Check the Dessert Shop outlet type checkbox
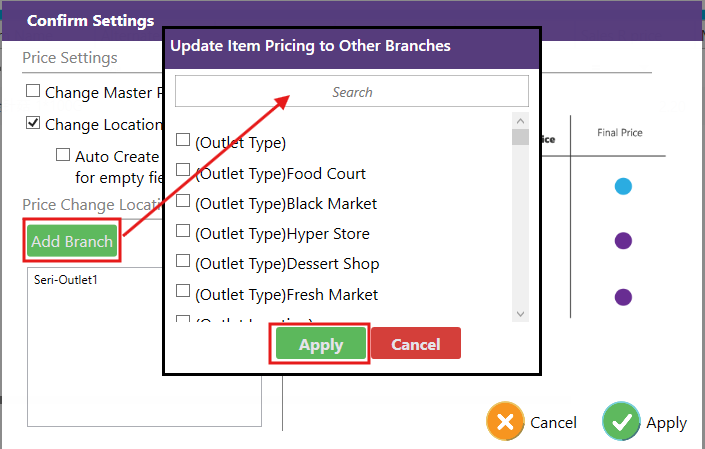Image resolution: width=705 pixels, height=449 pixels. click(x=183, y=262)
